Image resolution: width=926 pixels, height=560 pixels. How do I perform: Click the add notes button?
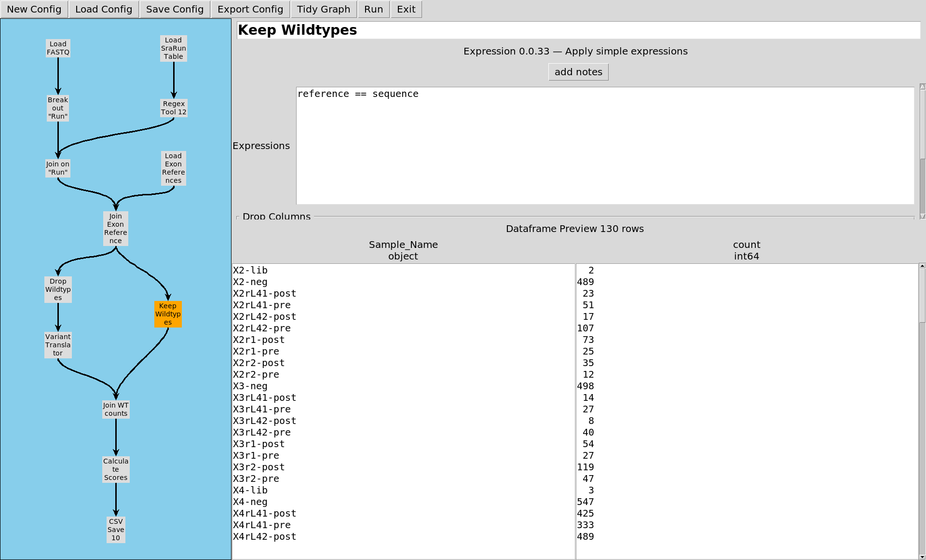coord(578,72)
